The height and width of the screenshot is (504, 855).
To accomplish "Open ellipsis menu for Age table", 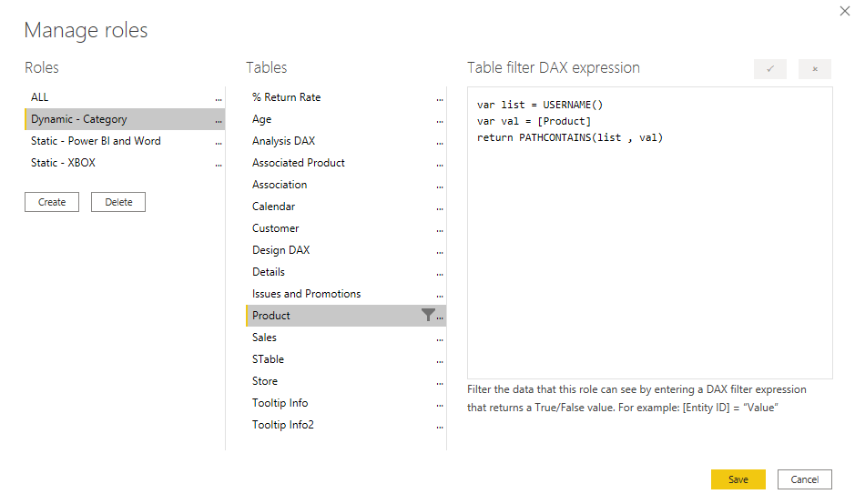I will 440,121.
